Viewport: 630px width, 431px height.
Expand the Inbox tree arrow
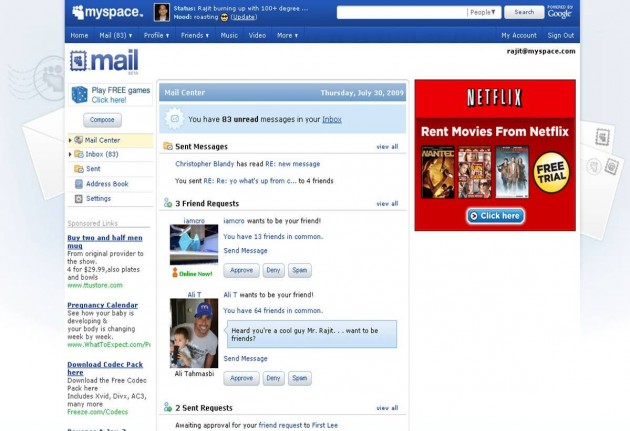click(70, 154)
